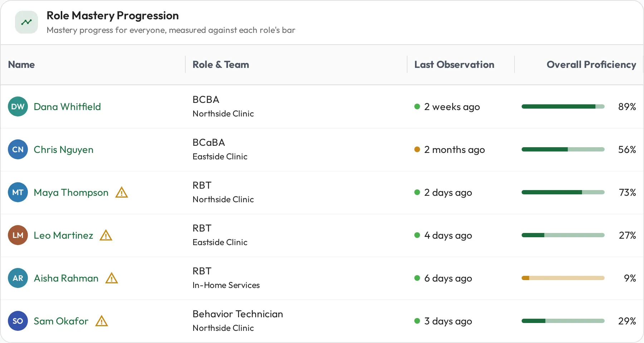Click warning icon beside Sam Okafor

(102, 321)
